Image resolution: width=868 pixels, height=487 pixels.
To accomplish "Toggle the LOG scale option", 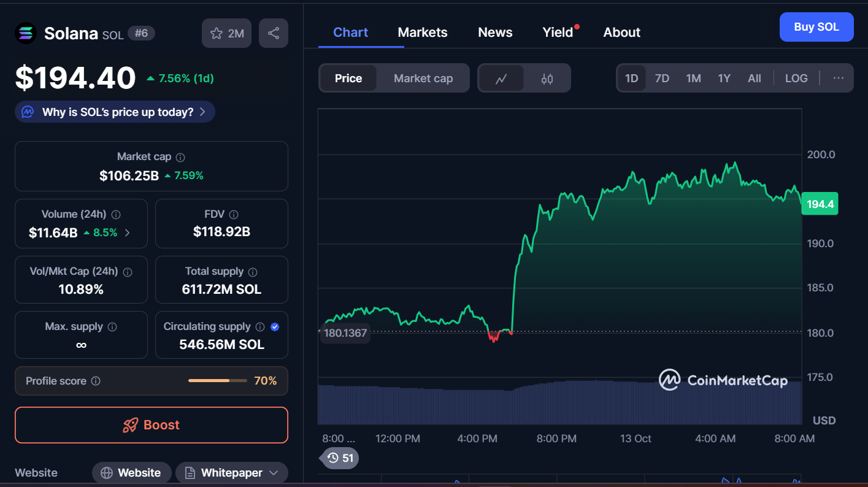I will click(x=796, y=79).
